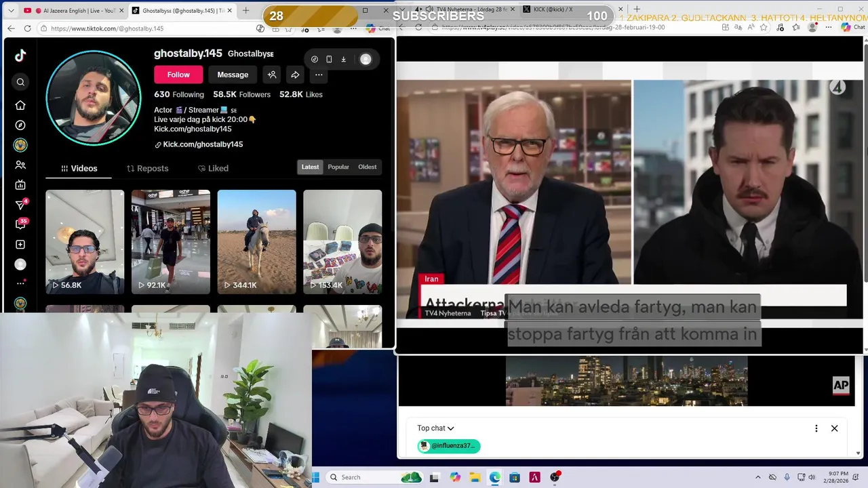View the 630 Following list
Viewport: 868px width, 488px height.
coord(179,94)
